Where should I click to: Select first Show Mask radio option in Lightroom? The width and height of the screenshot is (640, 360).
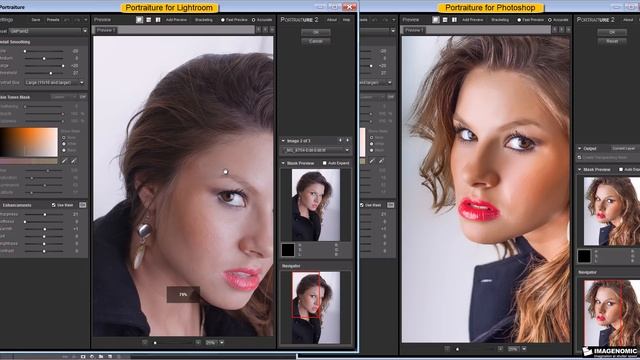pyautogui.click(x=64, y=138)
